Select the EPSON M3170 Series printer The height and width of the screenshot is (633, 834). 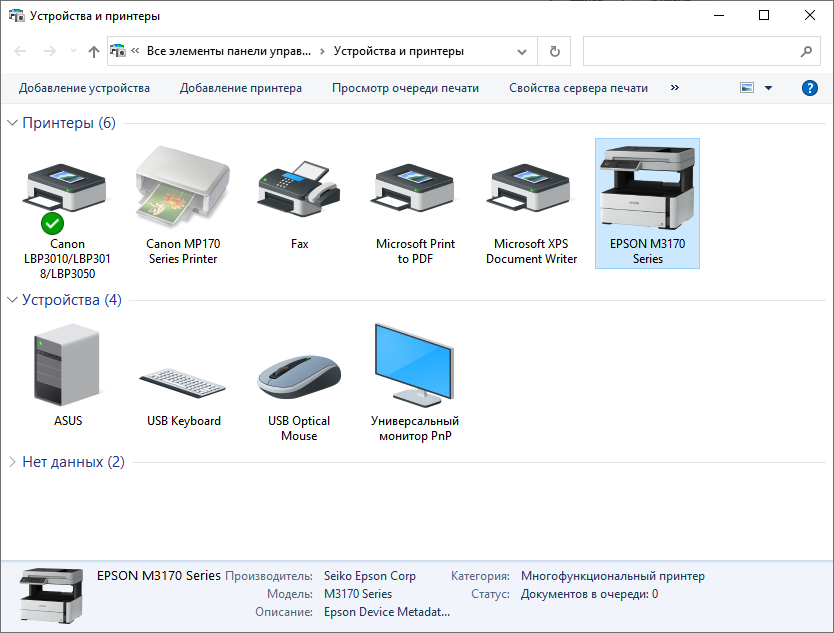pyautogui.click(x=647, y=203)
